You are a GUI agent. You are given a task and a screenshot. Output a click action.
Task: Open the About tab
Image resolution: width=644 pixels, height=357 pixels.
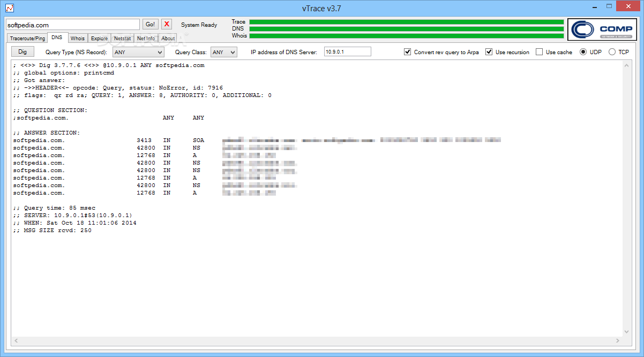point(168,39)
